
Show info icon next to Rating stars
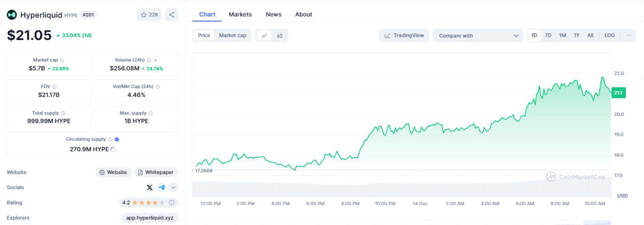[x=172, y=203]
